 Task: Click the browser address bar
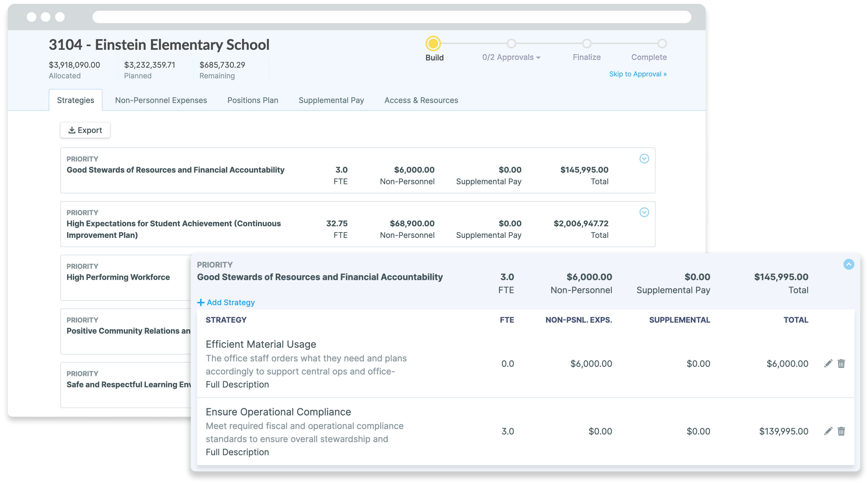coord(391,17)
